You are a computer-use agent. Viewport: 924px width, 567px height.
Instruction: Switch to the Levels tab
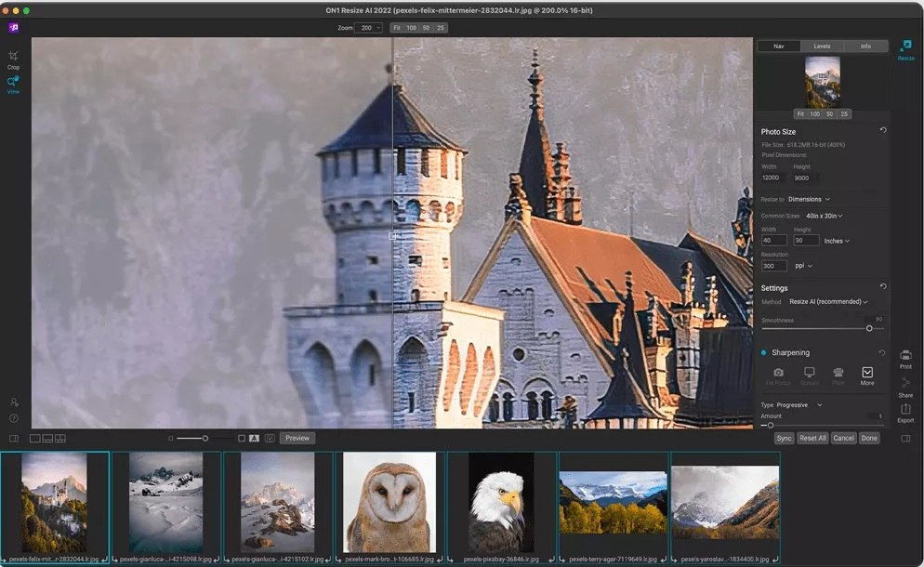823,45
